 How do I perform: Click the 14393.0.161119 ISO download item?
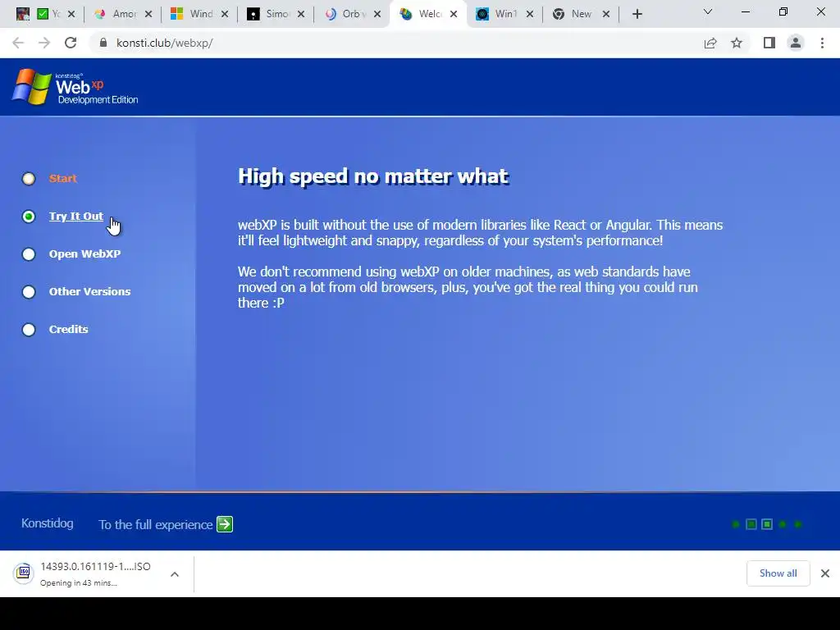click(97, 573)
